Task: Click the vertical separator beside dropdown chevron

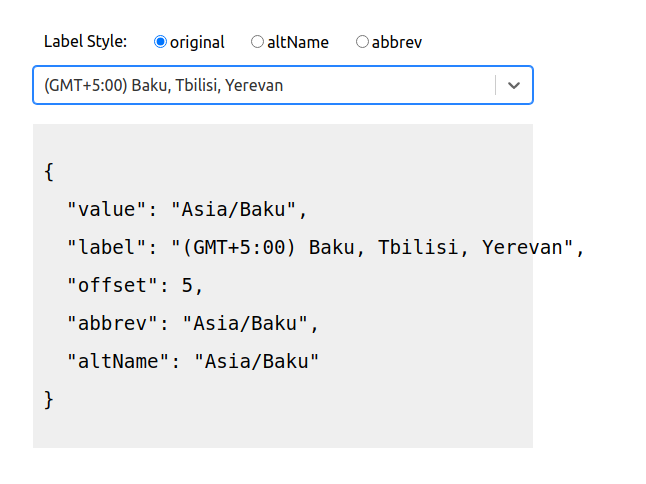Action: [x=495, y=86]
